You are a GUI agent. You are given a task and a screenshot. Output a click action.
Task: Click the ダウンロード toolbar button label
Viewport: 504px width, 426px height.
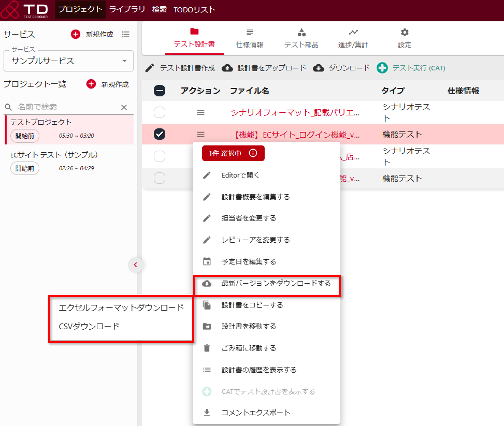(x=349, y=68)
